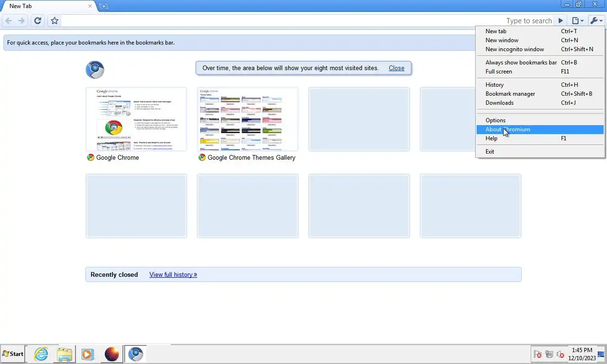This screenshot has width=607, height=364.
Task: Open Firefox from the taskbar
Action: [x=112, y=354]
